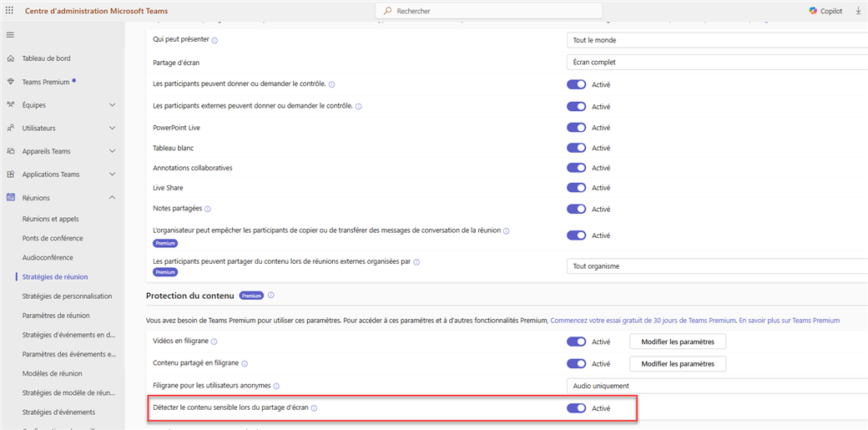Image resolution: width=868 pixels, height=430 pixels.
Task: Open the Tout organisme dropdown
Action: tap(718, 266)
